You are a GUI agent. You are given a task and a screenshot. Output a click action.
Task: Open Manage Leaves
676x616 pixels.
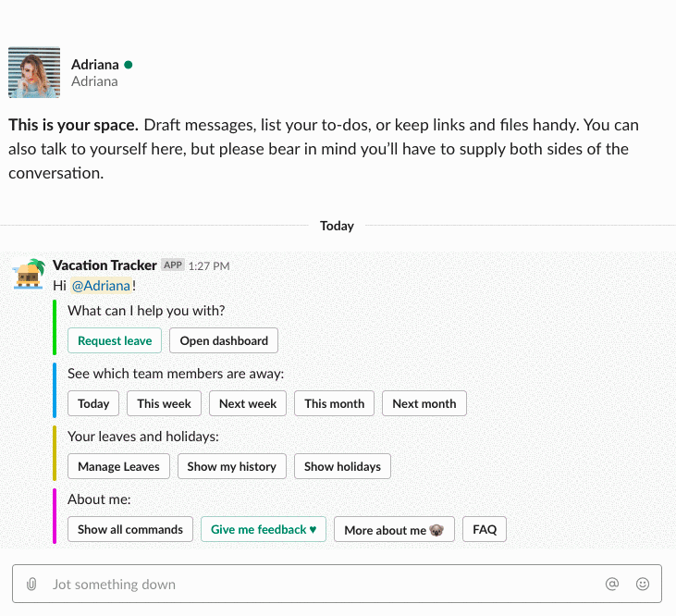click(118, 466)
